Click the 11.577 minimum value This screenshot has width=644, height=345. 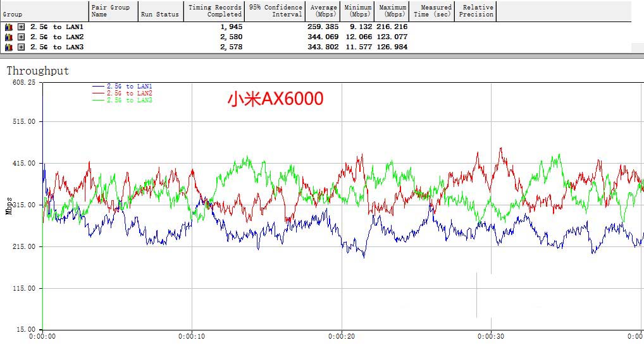359,47
